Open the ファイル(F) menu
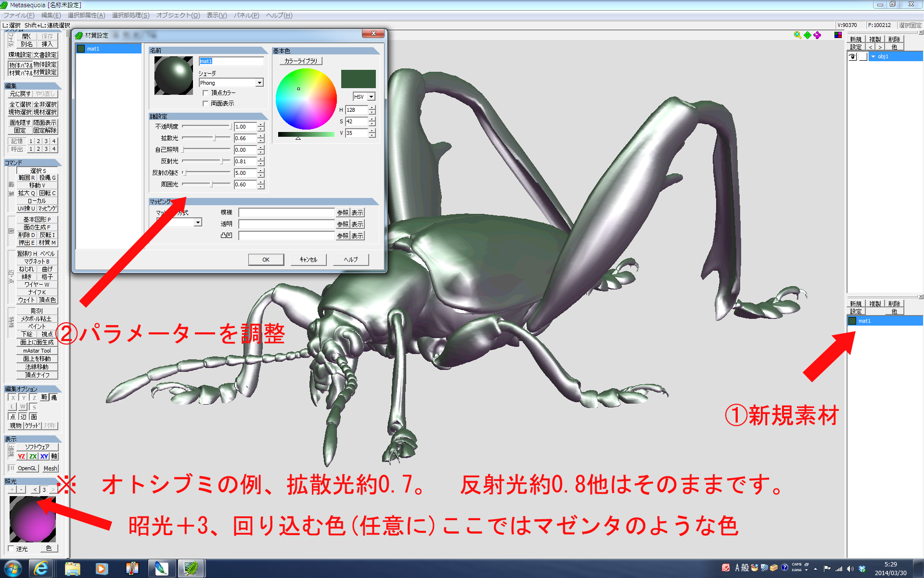The image size is (924, 578). [x=19, y=15]
